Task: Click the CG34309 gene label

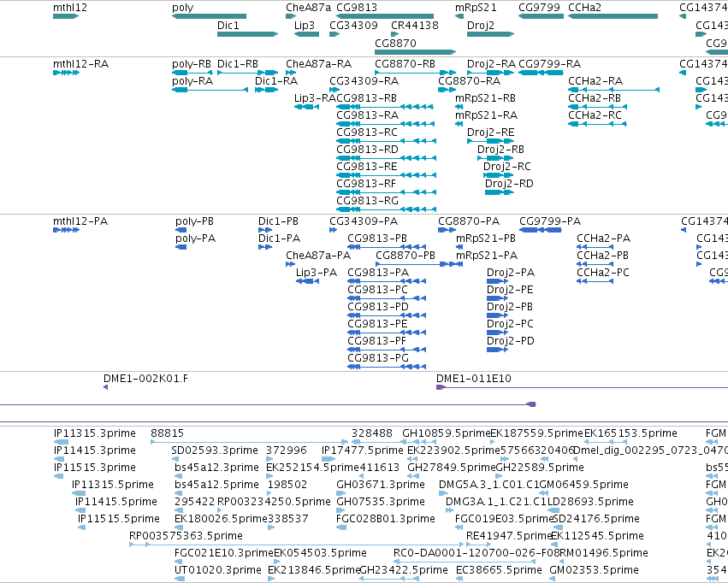Action: click(354, 25)
